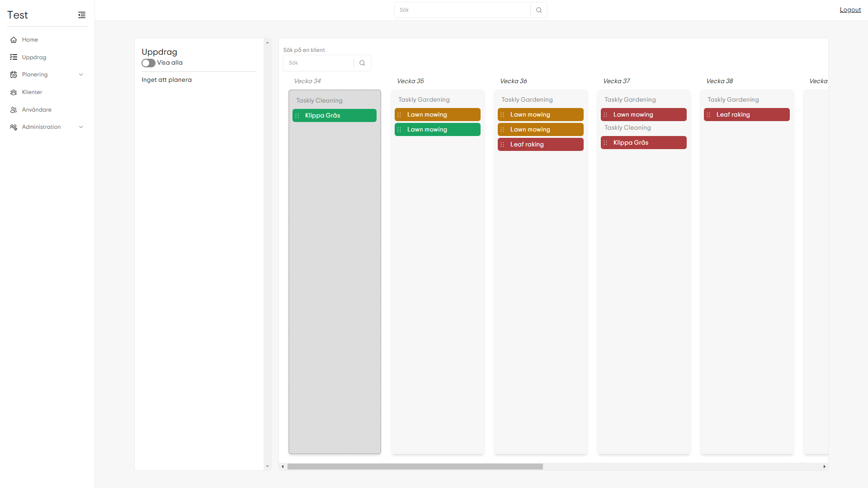Grab drag handle of green Lawn mowing in Vecka 35

(x=399, y=130)
